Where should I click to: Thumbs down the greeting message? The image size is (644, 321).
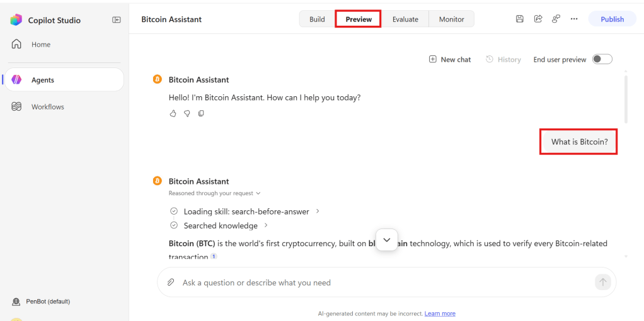187,113
